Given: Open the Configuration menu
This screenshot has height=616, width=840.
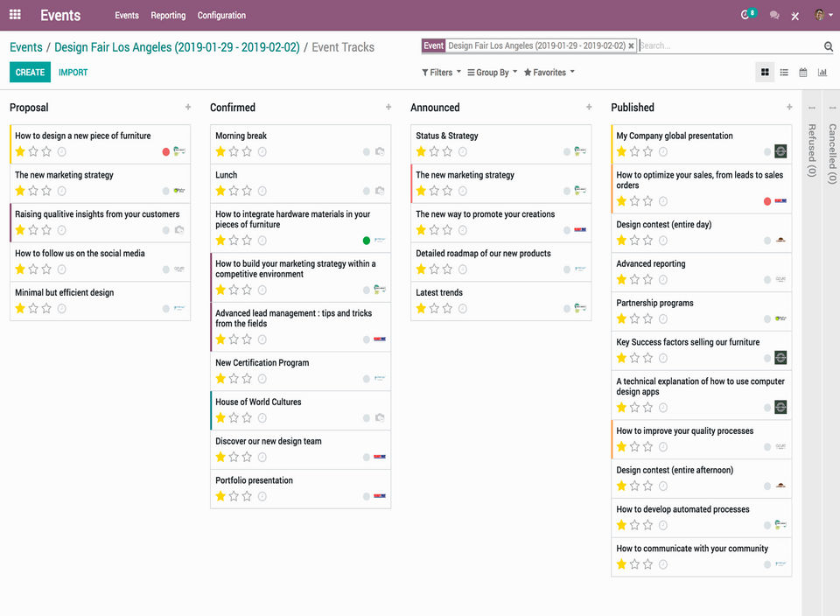Looking at the screenshot, I should coord(221,16).
